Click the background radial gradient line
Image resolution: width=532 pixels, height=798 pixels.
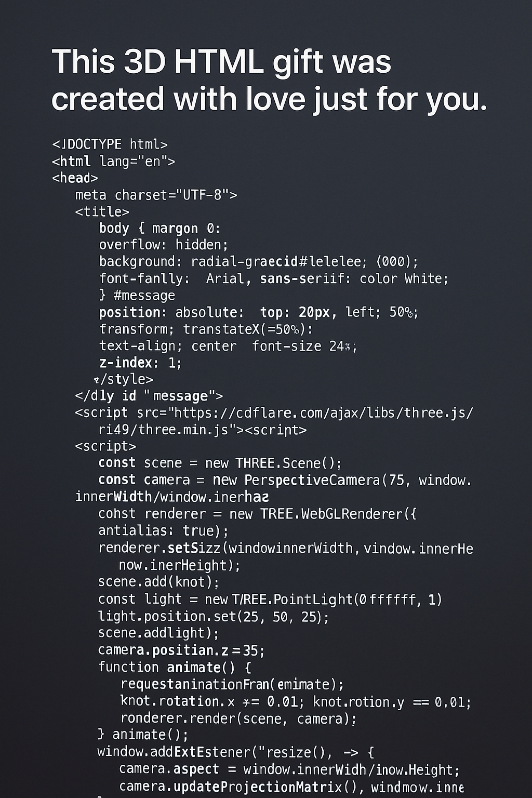[258, 261]
